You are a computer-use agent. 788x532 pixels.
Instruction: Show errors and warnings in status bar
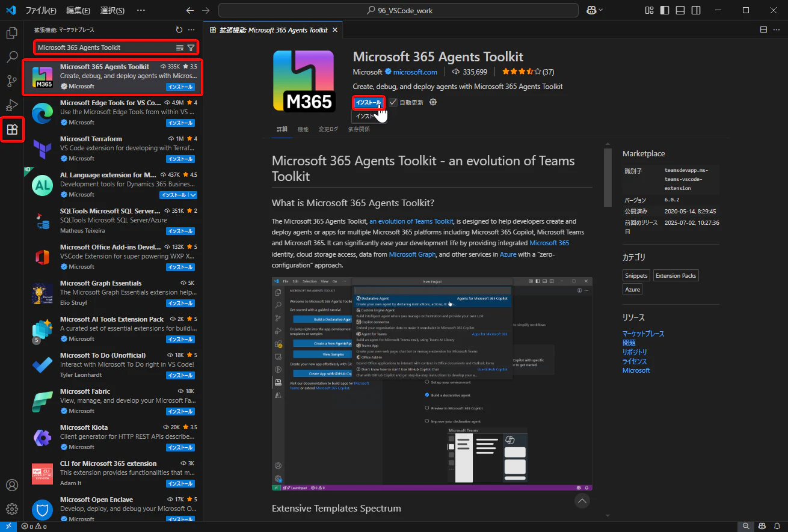(34, 527)
